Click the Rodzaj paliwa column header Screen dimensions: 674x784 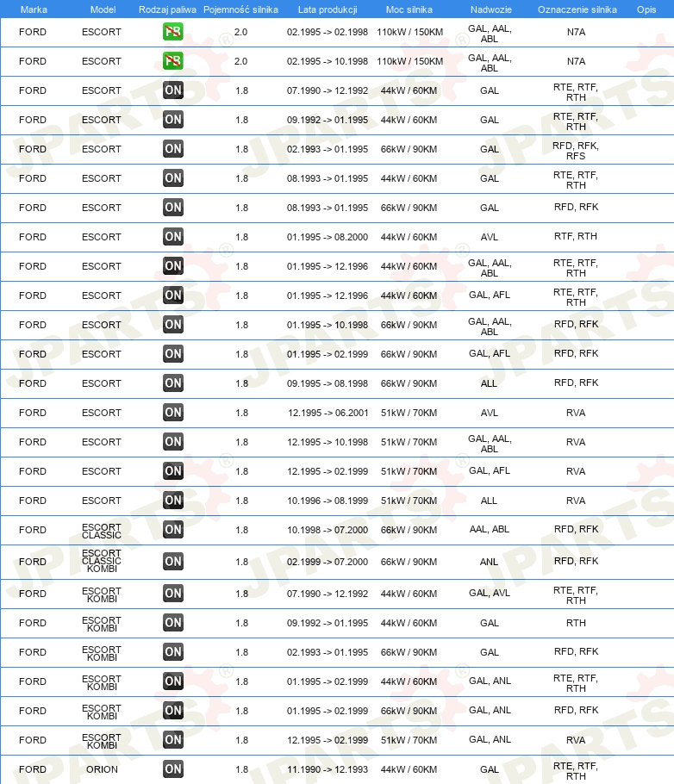coord(167,9)
